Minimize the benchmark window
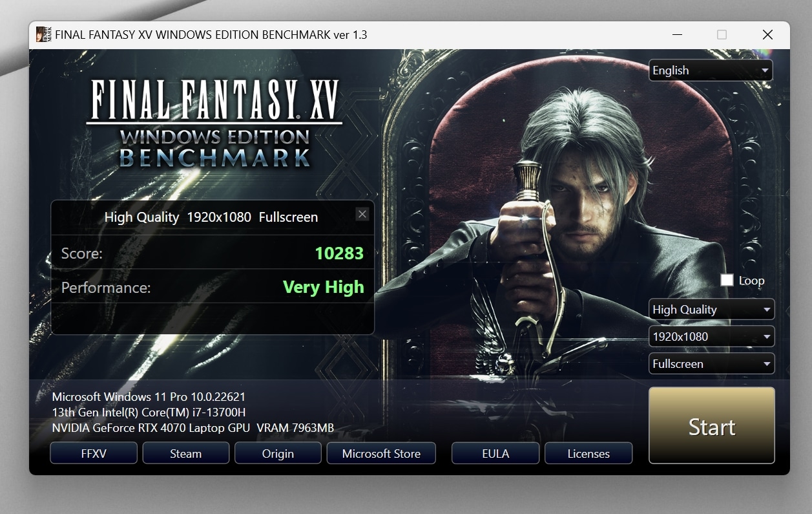 [676, 34]
